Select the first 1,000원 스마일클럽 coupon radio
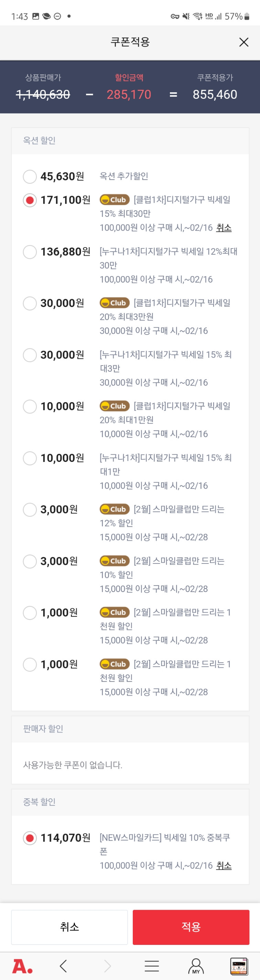 (30, 612)
